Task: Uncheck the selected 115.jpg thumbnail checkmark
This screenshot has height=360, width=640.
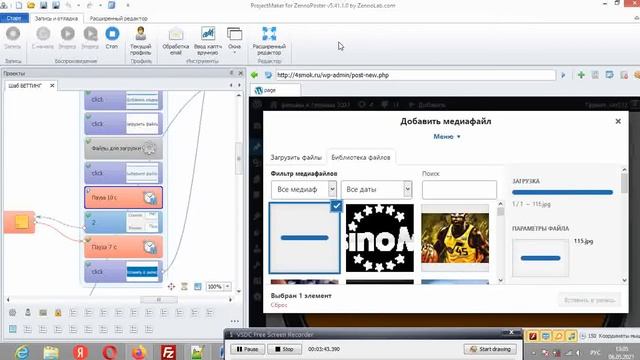Action: (336, 206)
